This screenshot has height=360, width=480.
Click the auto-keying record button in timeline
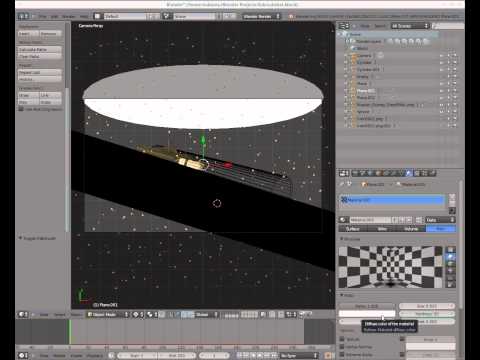pyautogui.click(x=328, y=355)
